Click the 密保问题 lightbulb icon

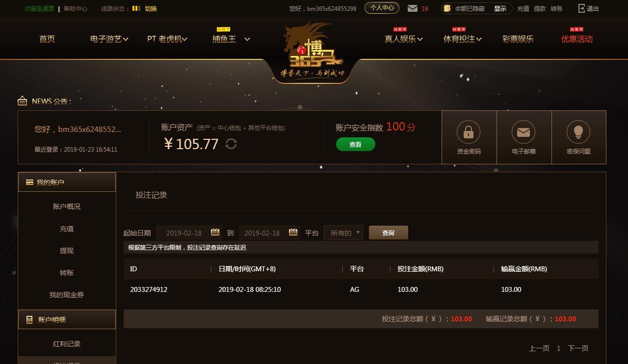tap(578, 132)
